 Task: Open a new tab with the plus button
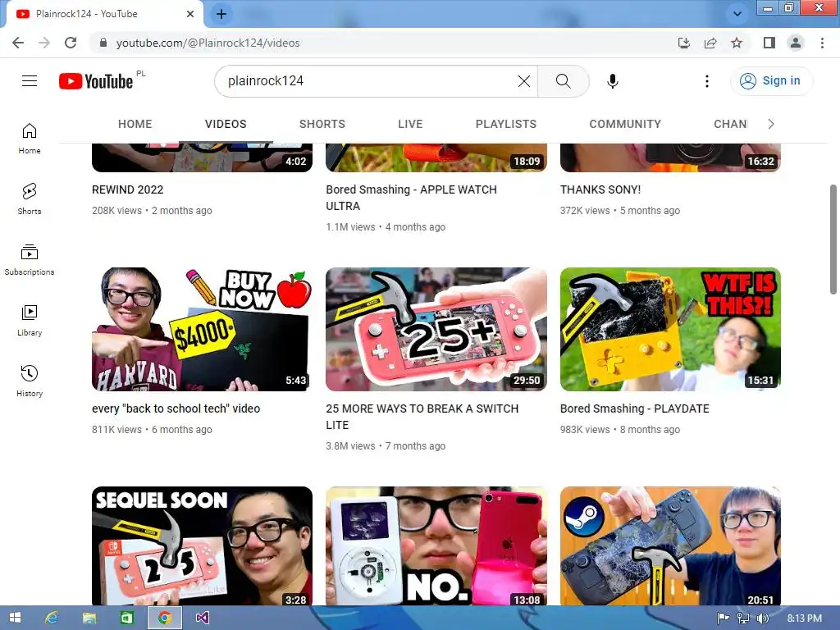(221, 14)
